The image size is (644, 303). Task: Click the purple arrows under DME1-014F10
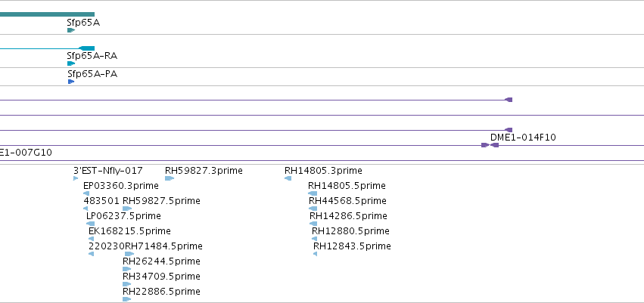tap(490, 145)
